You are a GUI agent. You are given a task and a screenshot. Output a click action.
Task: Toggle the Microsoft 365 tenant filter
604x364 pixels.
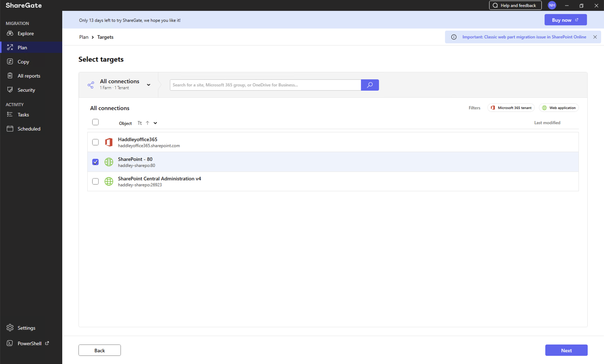(511, 108)
